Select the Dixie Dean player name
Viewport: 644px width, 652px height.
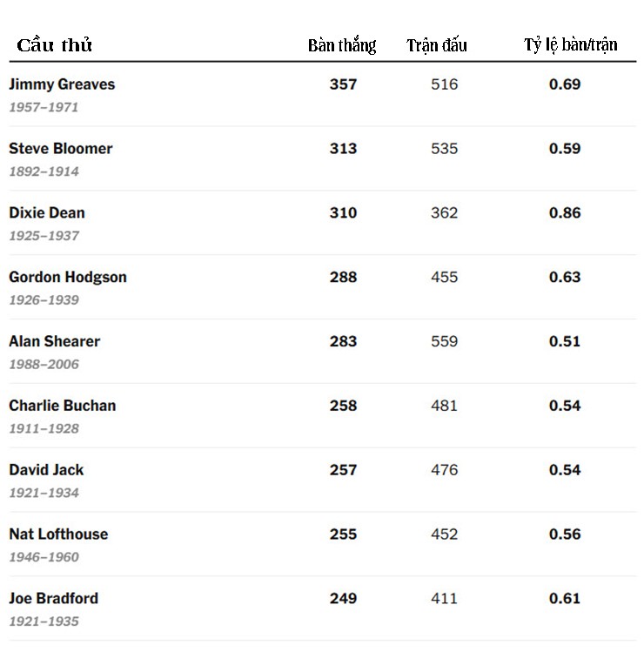47,213
